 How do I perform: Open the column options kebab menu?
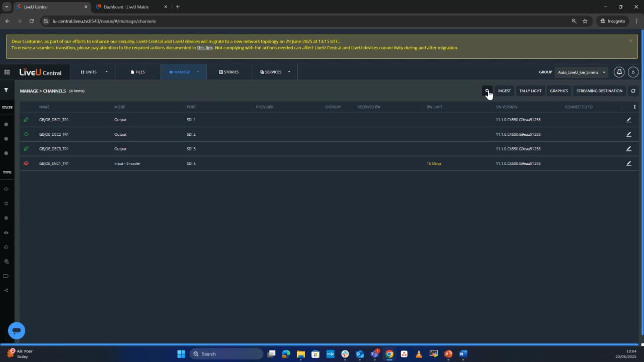[635, 107]
